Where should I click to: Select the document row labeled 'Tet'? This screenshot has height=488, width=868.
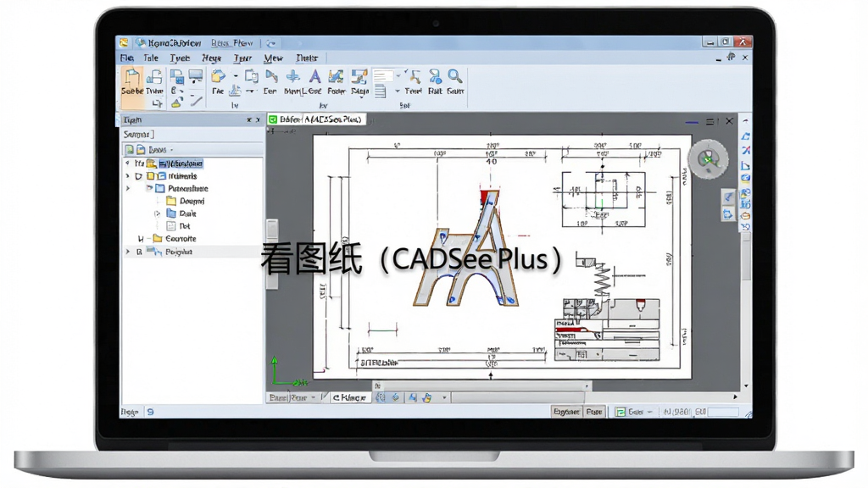(x=178, y=225)
